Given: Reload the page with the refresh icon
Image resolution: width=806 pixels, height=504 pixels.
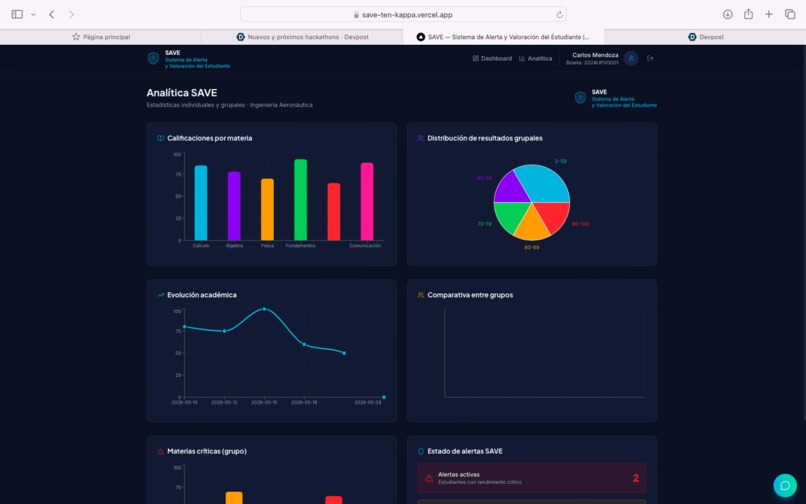Looking at the screenshot, I should point(559,14).
